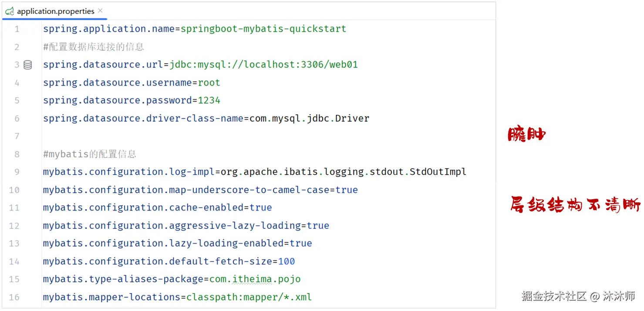Screen dimensions: 644x311
Task: Click the spring.datasource.driver-class-name key
Action: [143, 118]
